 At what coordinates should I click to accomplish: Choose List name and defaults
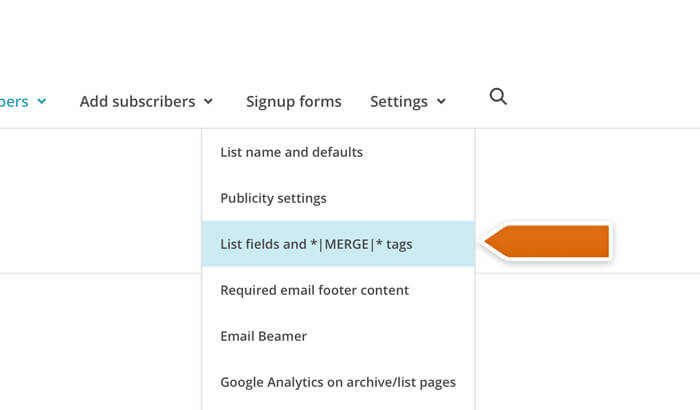click(x=291, y=152)
